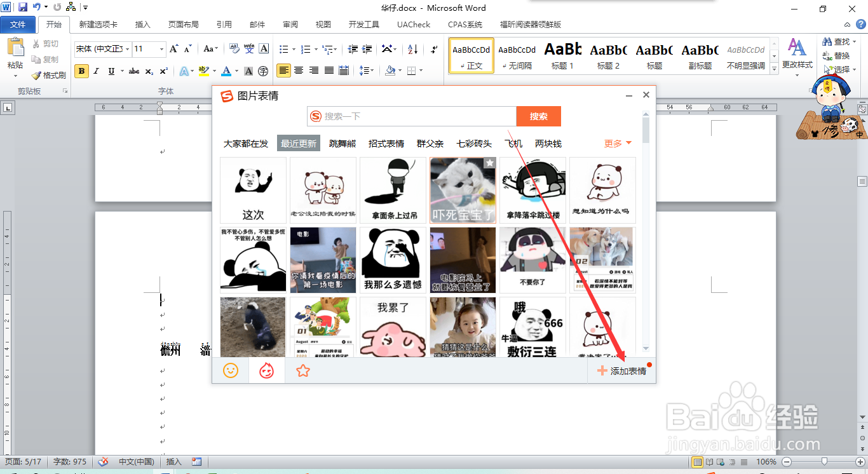Click the smiley emoji tab icon
Image resolution: width=868 pixels, height=474 pixels.
231,370
